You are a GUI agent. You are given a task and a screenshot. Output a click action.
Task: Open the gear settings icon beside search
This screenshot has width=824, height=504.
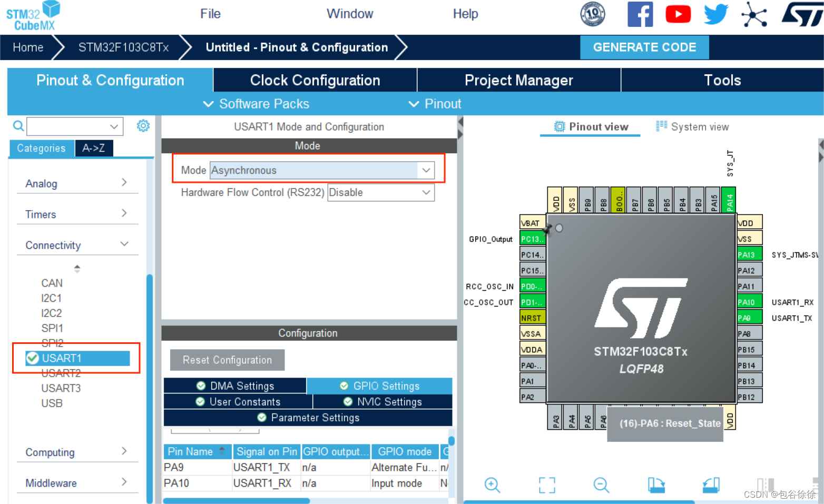pos(143,126)
